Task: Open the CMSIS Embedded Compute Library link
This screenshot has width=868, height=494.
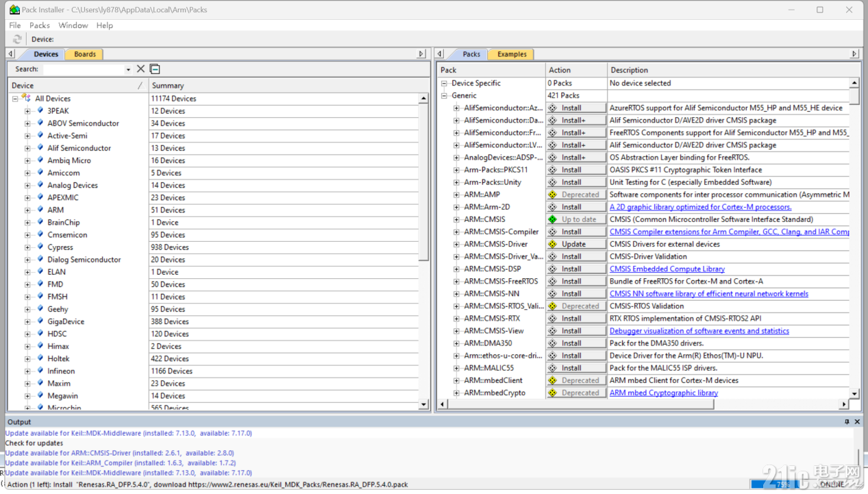Action: pyautogui.click(x=667, y=269)
